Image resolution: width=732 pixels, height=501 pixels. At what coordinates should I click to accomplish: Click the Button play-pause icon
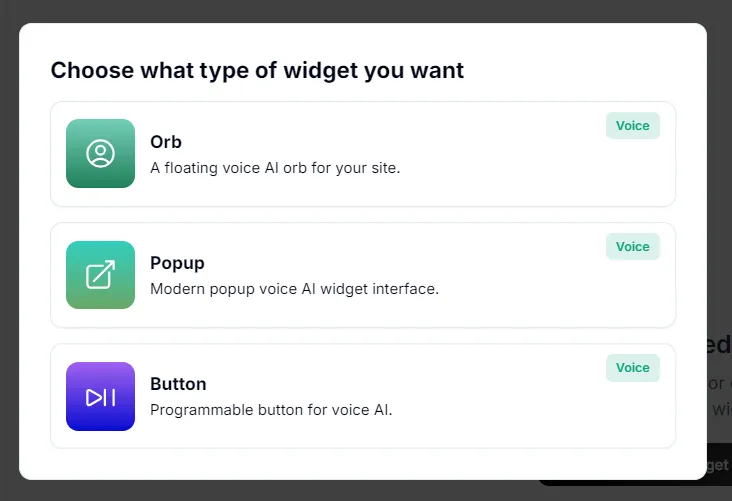(x=100, y=397)
